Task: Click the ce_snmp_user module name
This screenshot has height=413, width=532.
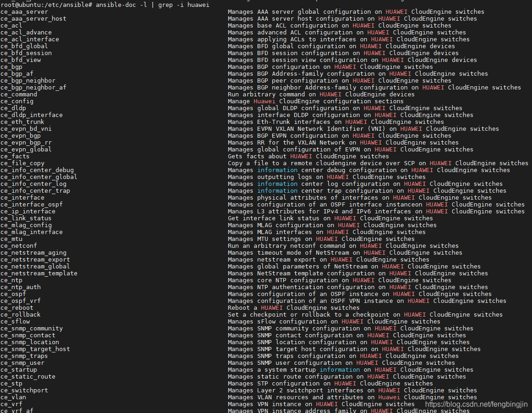Action: [22, 363]
